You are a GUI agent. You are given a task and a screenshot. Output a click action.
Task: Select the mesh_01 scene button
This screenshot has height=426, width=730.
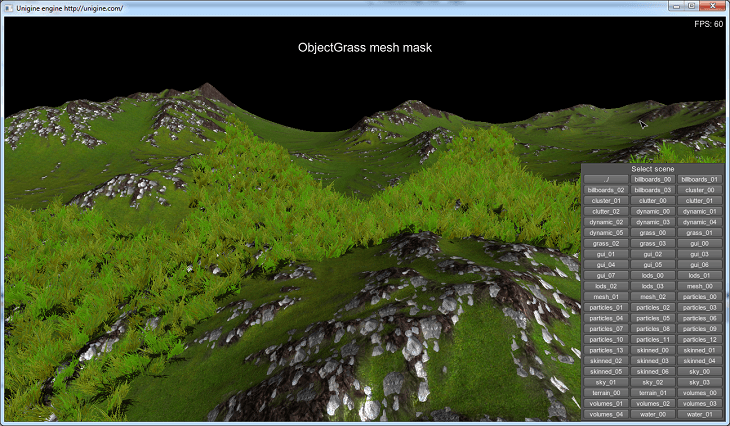coord(605,297)
